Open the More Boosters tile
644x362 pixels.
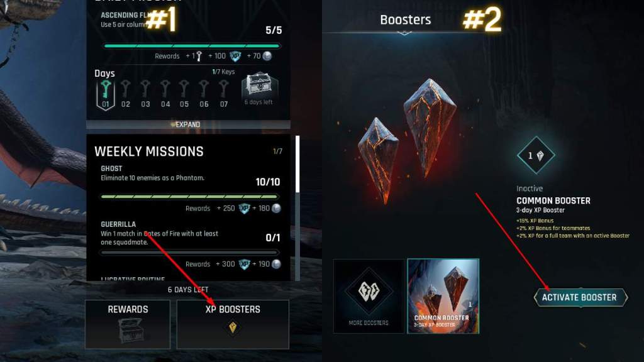pyautogui.click(x=369, y=296)
